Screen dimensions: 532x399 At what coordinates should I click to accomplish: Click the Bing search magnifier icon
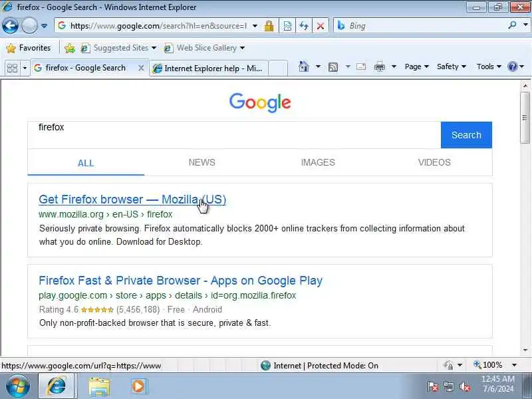click(512, 25)
